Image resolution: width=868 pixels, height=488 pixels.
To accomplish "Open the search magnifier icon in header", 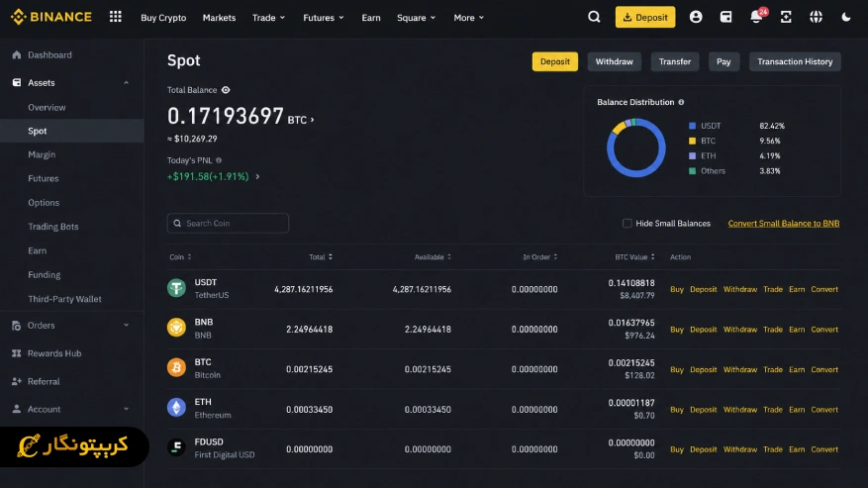I will pos(594,17).
